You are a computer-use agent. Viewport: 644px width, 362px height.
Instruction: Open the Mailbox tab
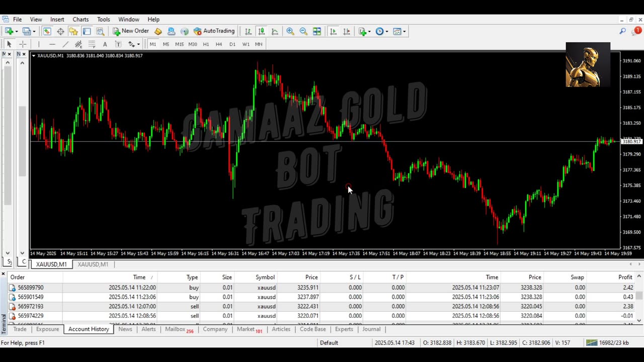click(179, 329)
